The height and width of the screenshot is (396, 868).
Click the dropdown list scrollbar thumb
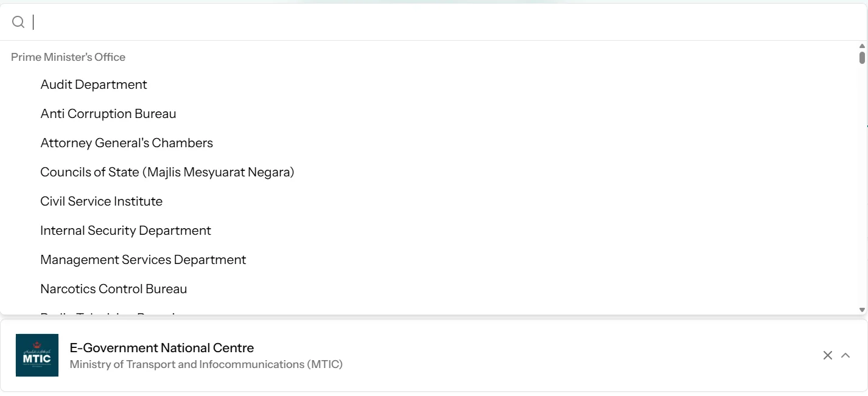(x=862, y=58)
